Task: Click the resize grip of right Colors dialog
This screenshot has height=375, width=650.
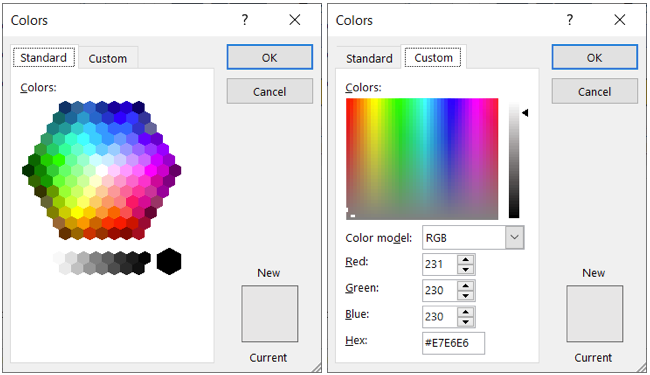Action: tap(641, 368)
